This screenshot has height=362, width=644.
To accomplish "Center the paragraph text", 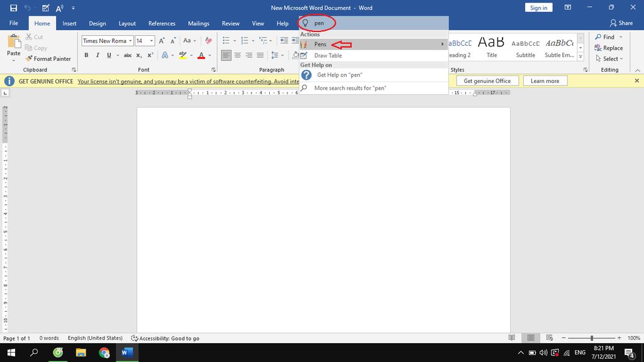I will pyautogui.click(x=237, y=55).
